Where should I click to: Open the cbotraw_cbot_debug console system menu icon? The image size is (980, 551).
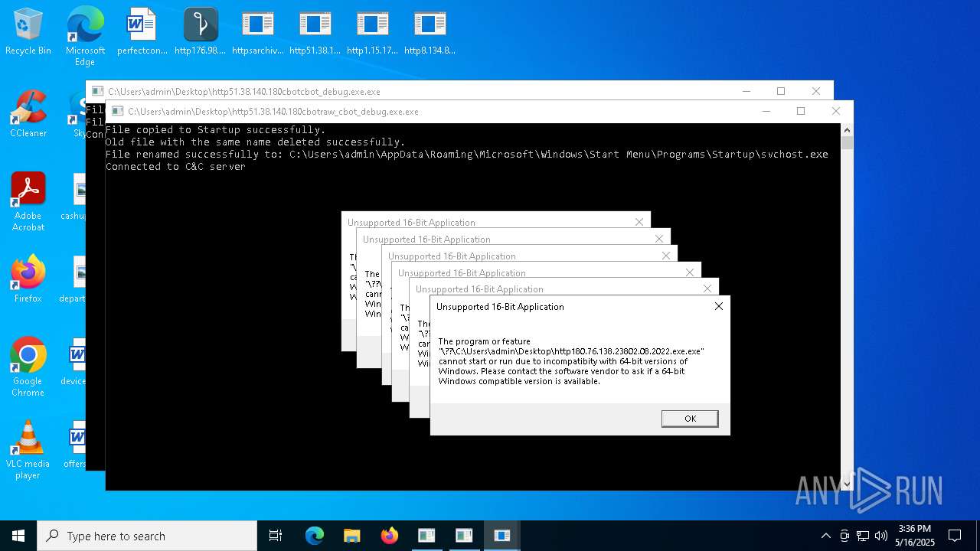click(117, 111)
